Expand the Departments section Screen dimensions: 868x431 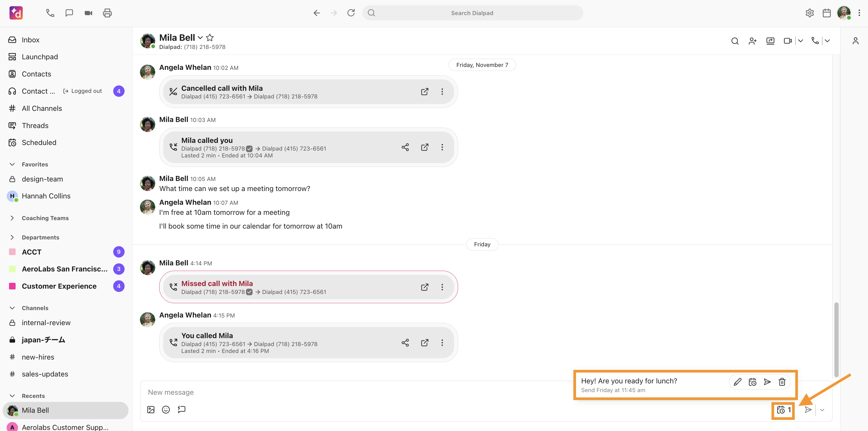[12, 237]
